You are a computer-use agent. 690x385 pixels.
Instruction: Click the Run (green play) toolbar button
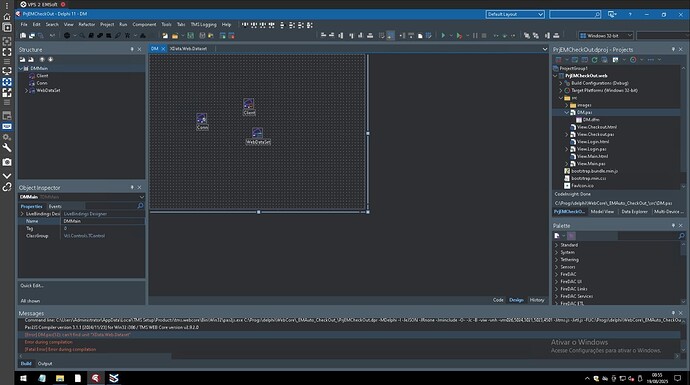point(443,36)
